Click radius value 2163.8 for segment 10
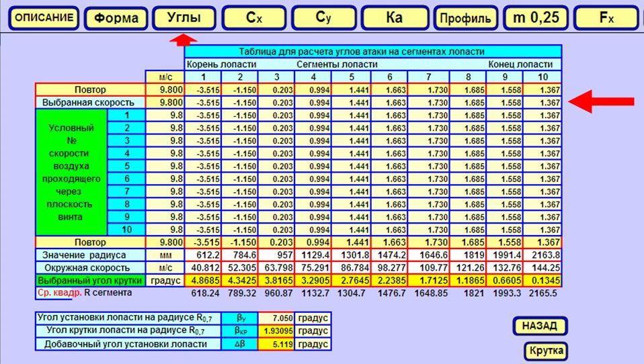This screenshot has width=644, height=364. click(x=543, y=255)
